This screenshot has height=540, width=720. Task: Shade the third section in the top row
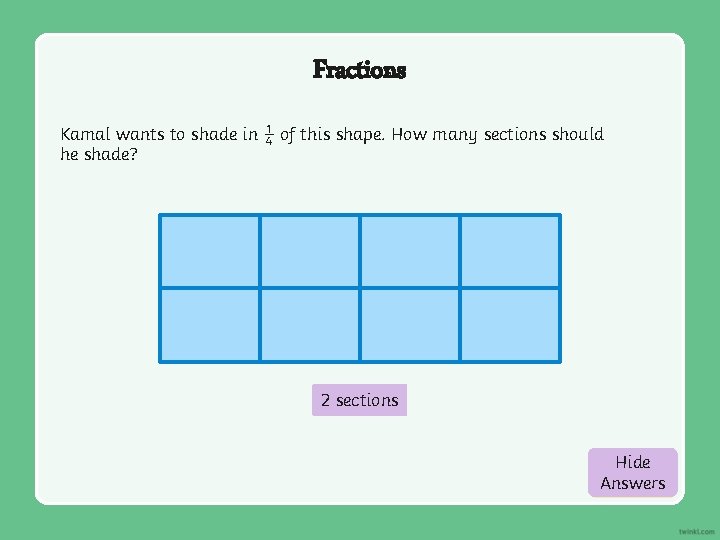pyautogui.click(x=410, y=251)
